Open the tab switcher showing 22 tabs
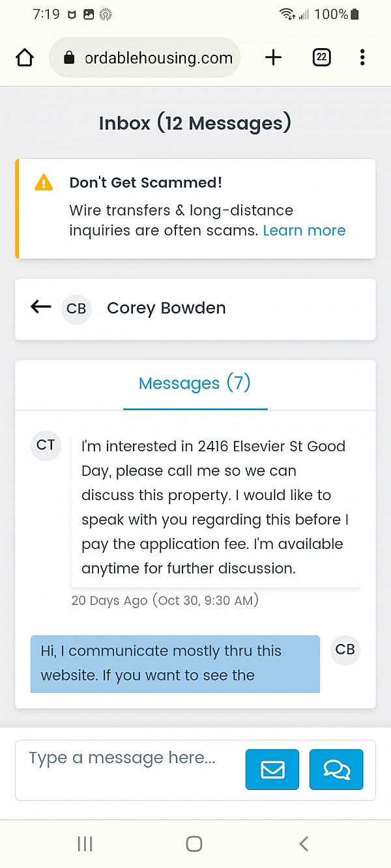Screen dimensions: 391x868 point(321,58)
